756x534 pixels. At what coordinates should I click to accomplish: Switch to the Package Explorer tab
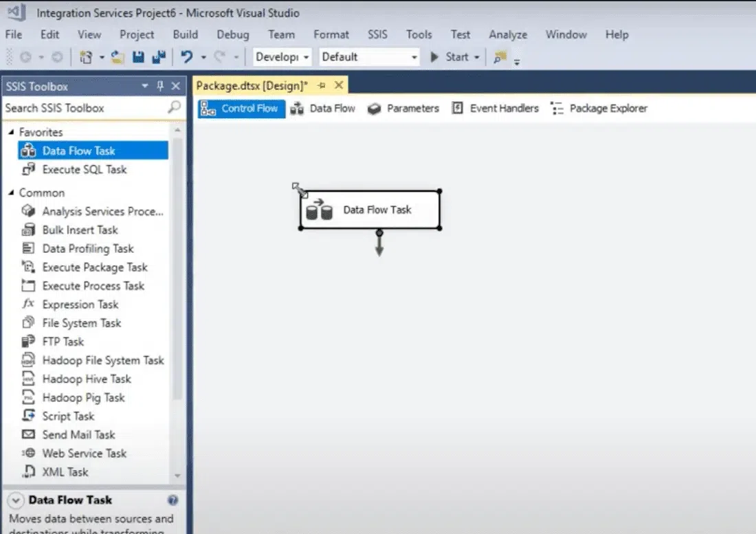point(599,109)
